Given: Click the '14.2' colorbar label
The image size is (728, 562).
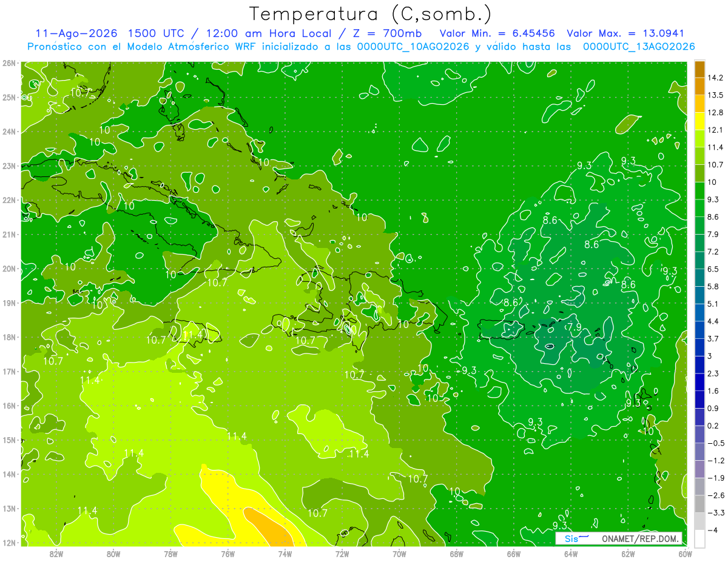Looking at the screenshot, I should pos(716,78).
